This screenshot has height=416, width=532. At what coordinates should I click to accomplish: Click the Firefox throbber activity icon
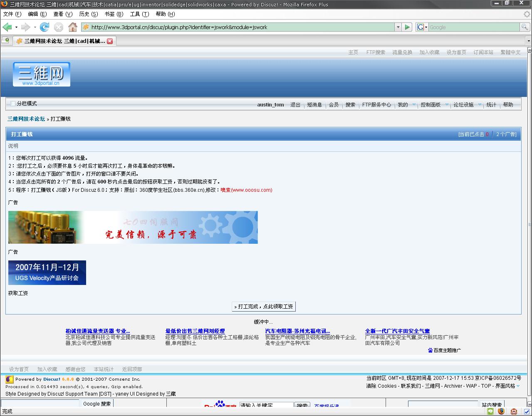point(527,14)
